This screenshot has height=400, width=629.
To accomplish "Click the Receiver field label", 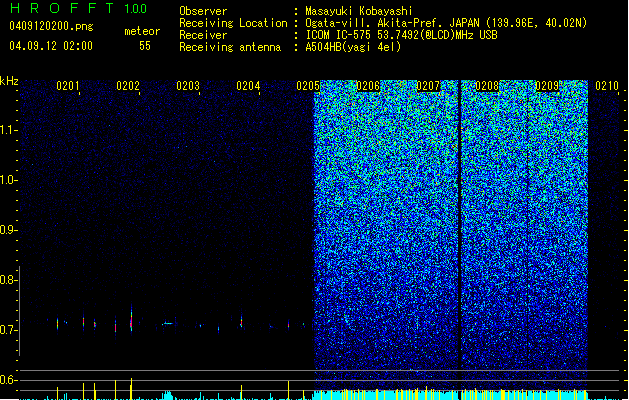I will (203, 35).
